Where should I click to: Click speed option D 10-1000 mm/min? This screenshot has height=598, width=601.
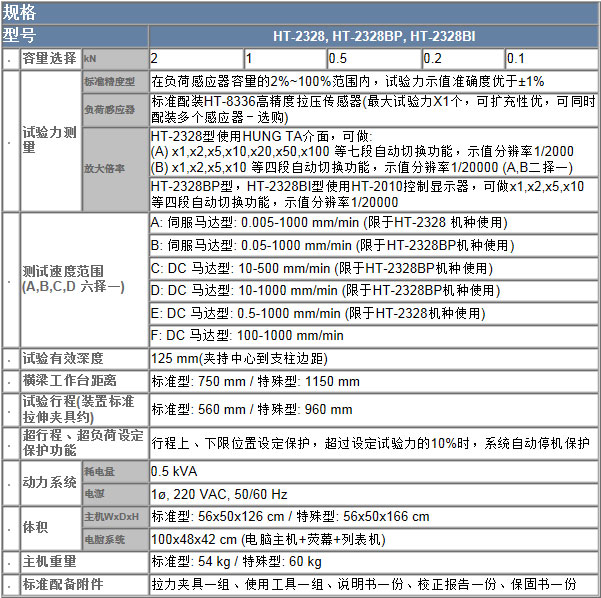pyautogui.click(x=325, y=291)
